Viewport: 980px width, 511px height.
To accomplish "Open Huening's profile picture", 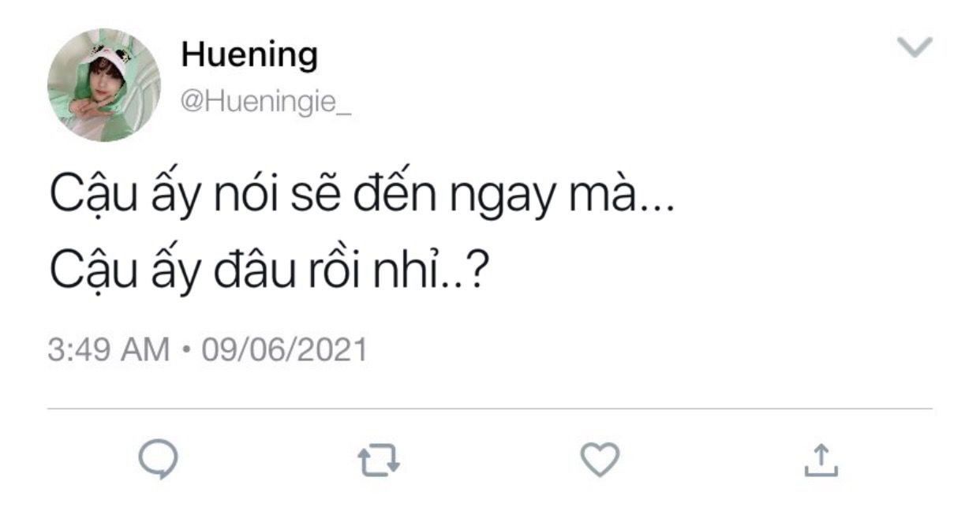I will pos(103,84).
